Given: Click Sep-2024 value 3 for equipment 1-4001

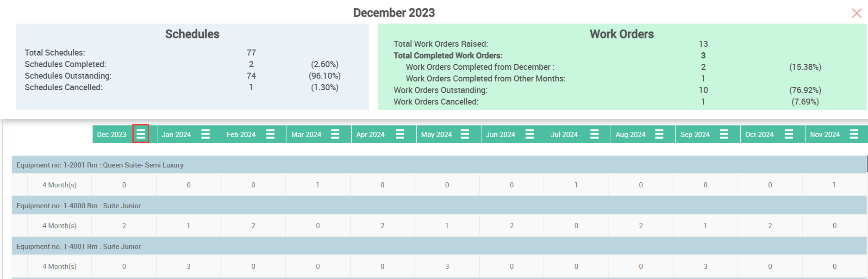Looking at the screenshot, I should pyautogui.click(x=706, y=267).
